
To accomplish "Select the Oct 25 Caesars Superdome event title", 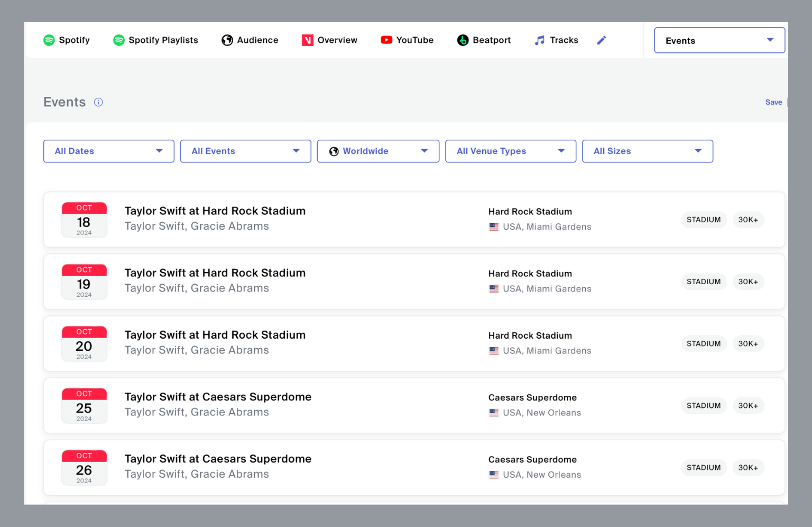I will click(x=218, y=397).
